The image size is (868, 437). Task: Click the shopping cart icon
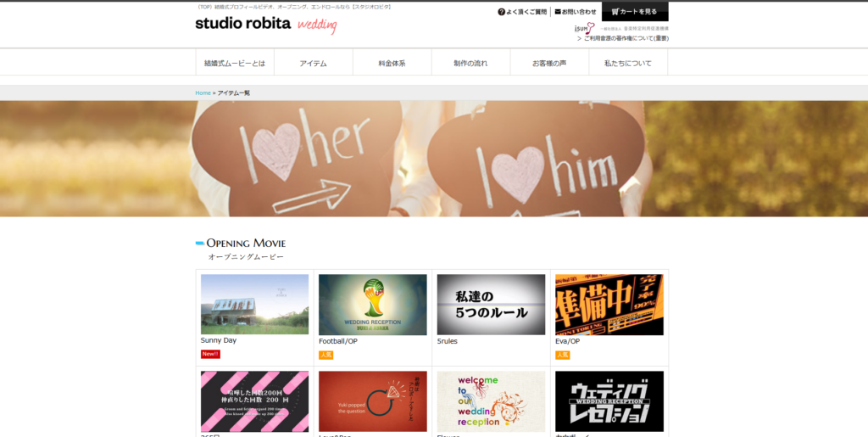coord(615,12)
